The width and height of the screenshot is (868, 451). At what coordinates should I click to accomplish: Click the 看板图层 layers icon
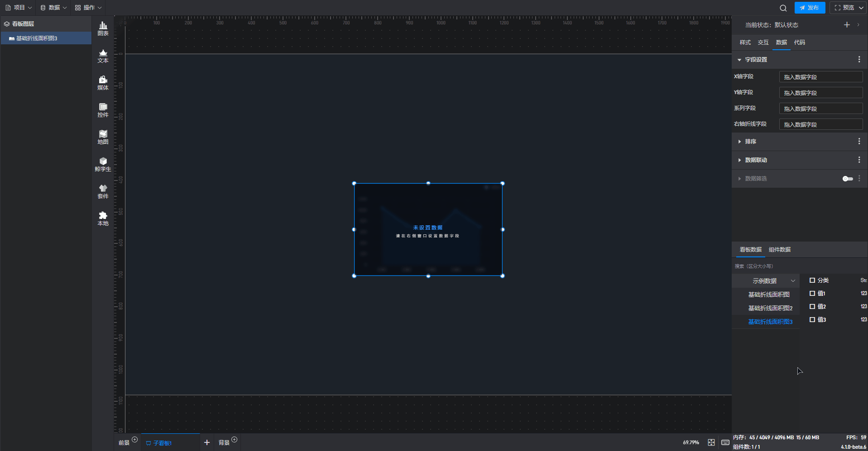pos(7,24)
